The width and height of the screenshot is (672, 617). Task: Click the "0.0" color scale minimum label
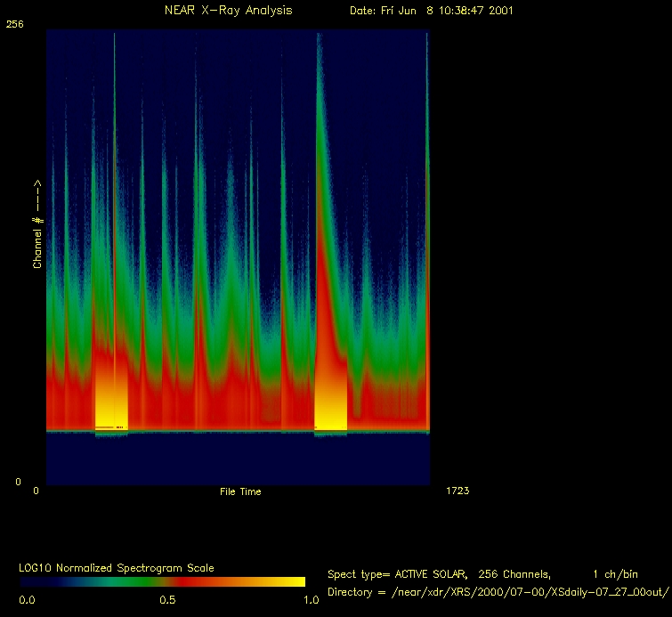(x=27, y=600)
